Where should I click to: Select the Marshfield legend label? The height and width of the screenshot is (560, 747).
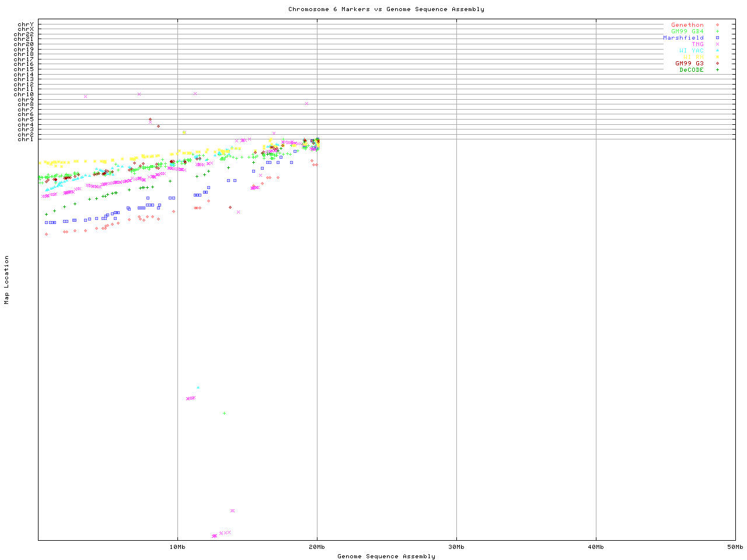tap(683, 38)
